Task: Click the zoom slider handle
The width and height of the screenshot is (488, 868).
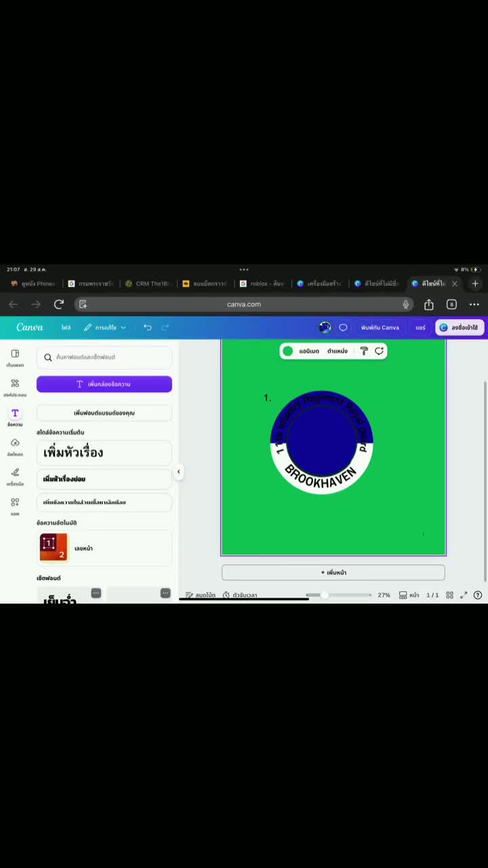Action: click(325, 595)
